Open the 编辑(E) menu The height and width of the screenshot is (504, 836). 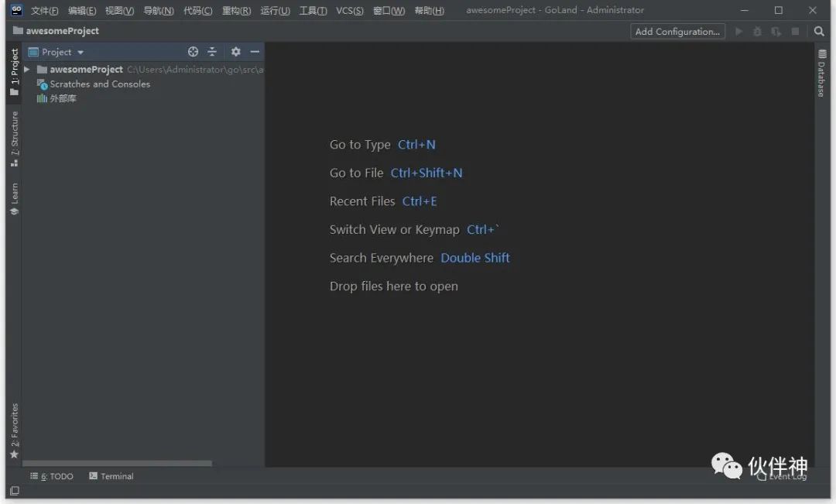(82, 11)
